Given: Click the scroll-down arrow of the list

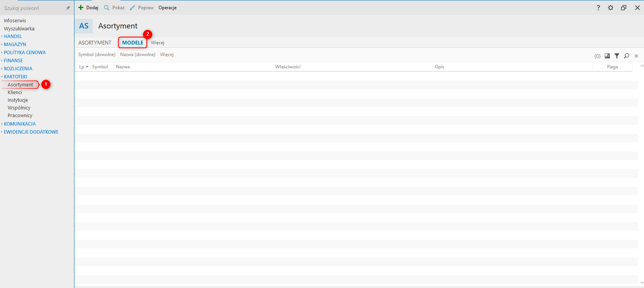Looking at the screenshot, I should (x=642, y=283).
